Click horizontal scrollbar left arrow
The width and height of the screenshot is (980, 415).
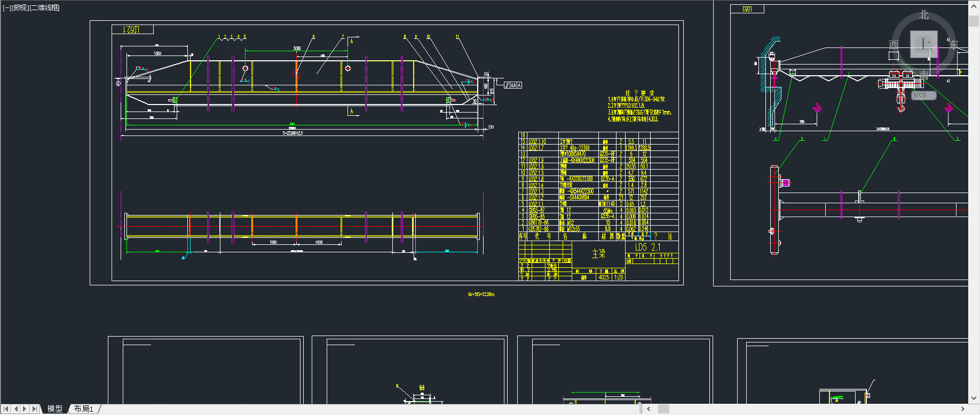point(649,409)
